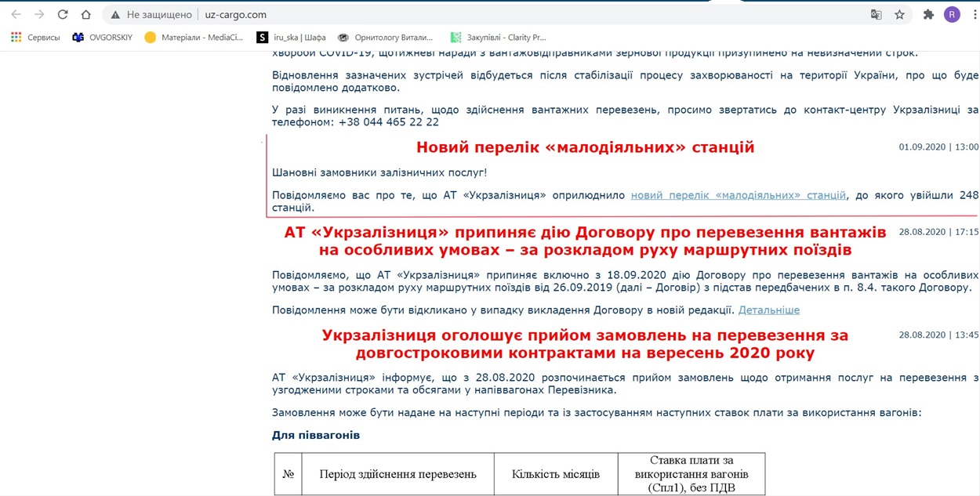
Task: Open the Детальніше link
Action: coord(769,310)
